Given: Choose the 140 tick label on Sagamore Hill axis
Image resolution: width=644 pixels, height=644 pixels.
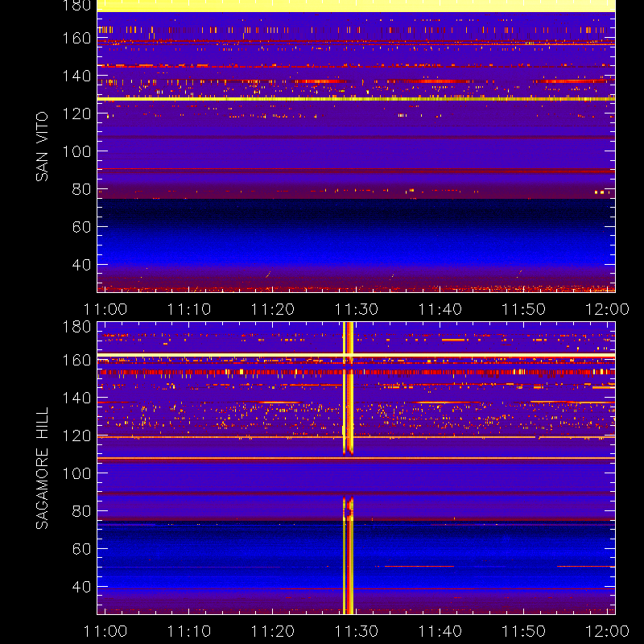Looking at the screenshot, I should coord(76,398).
